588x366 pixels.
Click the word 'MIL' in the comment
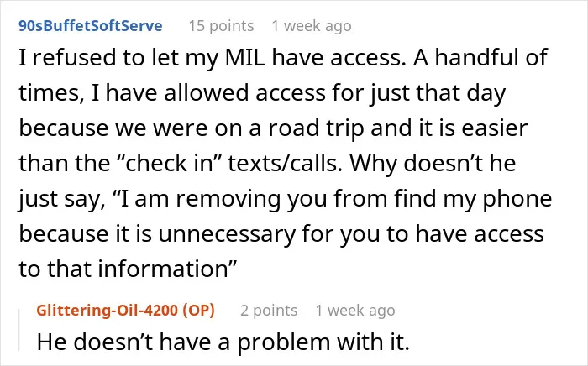coord(245,58)
